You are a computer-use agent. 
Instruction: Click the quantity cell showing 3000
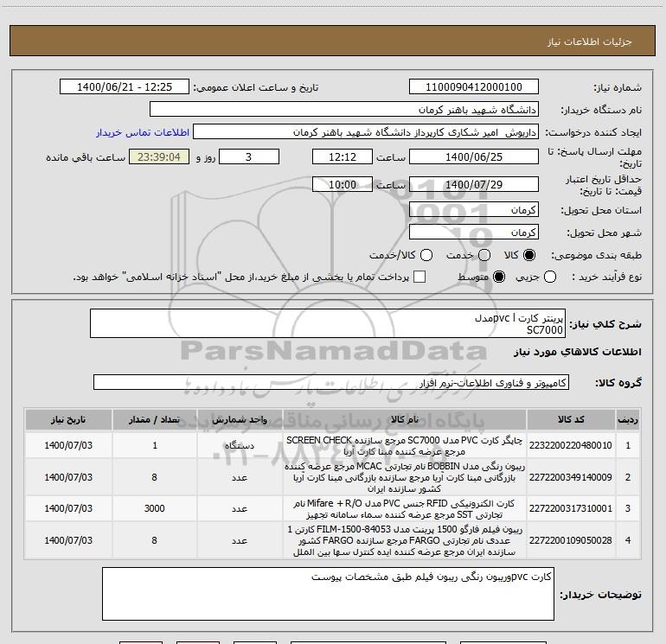pos(154,508)
